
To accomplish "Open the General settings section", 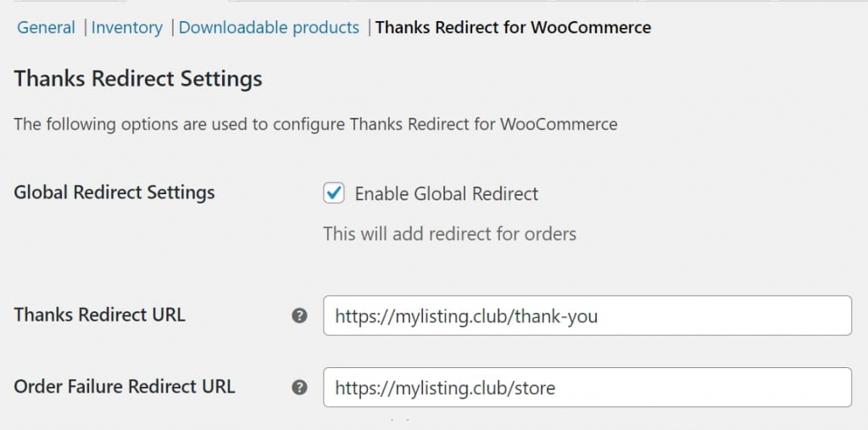I will (x=46, y=27).
